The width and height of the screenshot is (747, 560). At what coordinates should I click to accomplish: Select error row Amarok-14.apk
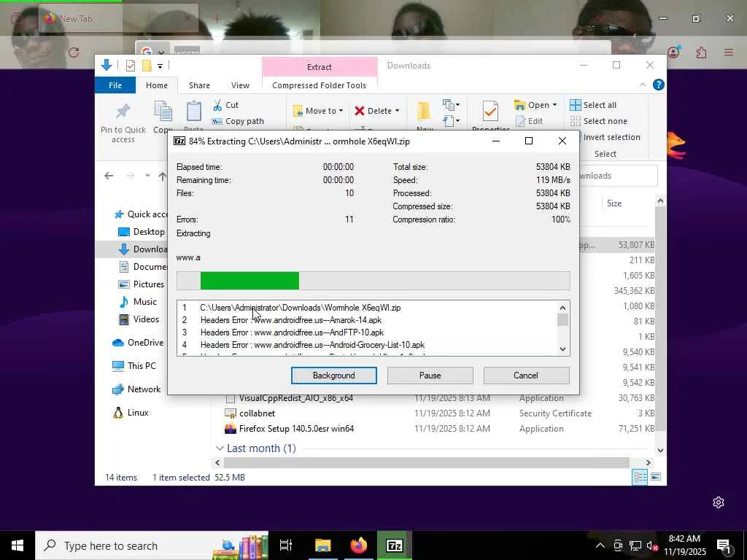pos(290,320)
